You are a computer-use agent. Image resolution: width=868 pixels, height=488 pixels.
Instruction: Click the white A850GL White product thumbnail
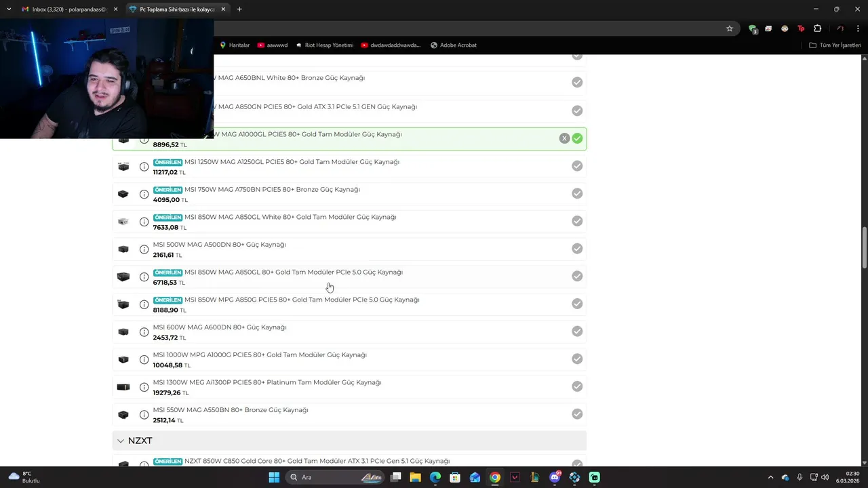123,222
